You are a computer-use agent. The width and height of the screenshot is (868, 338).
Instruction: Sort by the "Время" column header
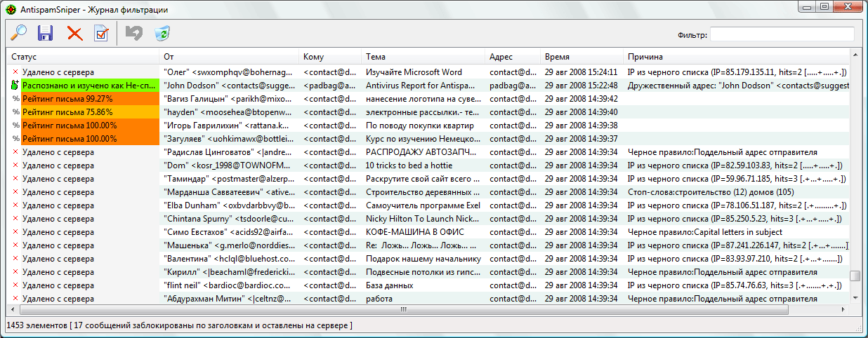click(x=582, y=56)
